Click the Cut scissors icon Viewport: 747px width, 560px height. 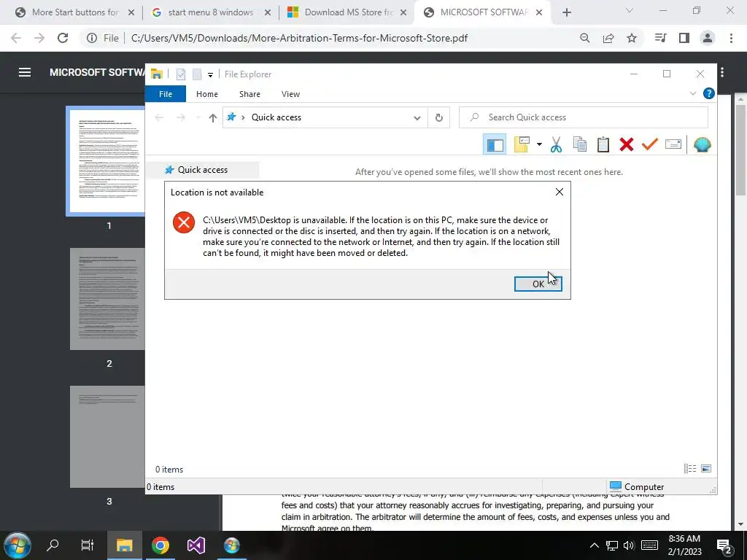pos(556,144)
